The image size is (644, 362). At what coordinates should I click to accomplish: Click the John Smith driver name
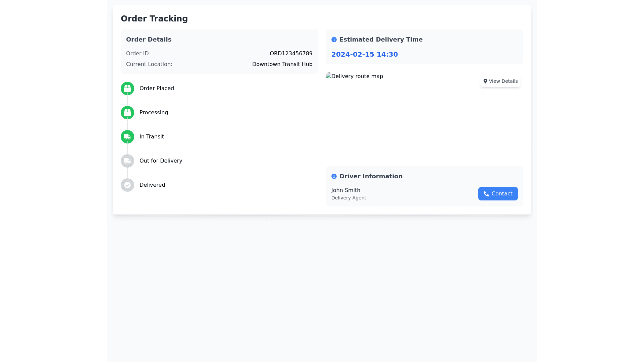click(x=346, y=190)
